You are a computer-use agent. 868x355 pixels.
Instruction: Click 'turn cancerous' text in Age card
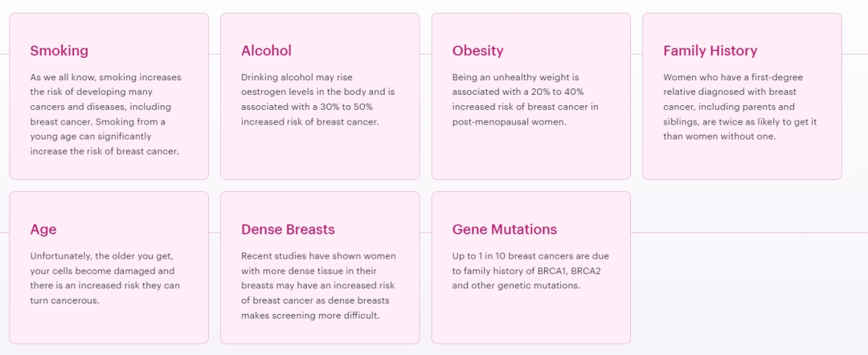tap(65, 301)
